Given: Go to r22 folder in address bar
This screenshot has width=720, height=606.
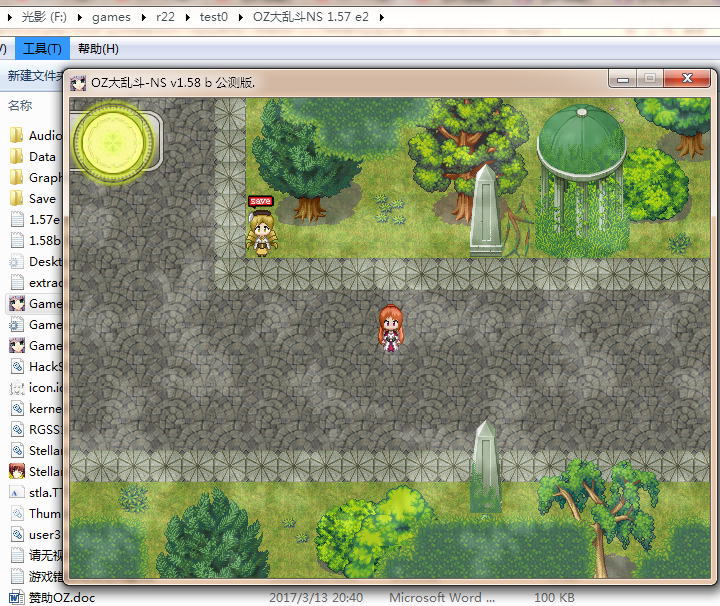Looking at the screenshot, I should (165, 17).
